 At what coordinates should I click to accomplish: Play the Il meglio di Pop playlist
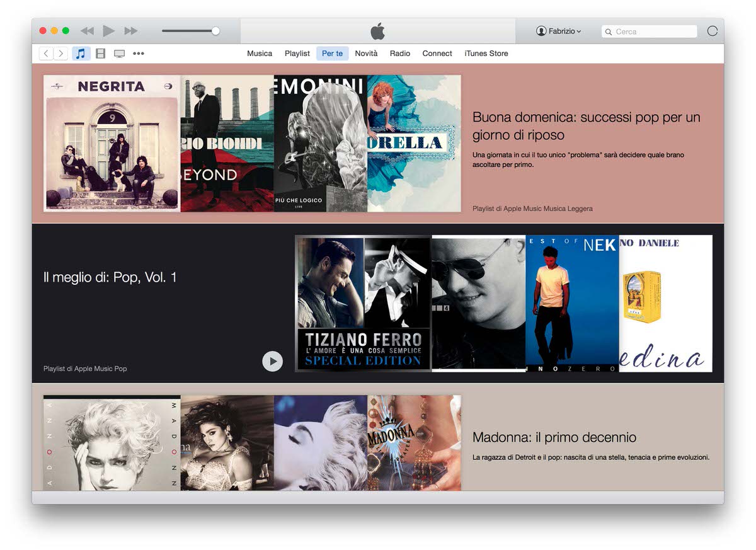coord(272,361)
